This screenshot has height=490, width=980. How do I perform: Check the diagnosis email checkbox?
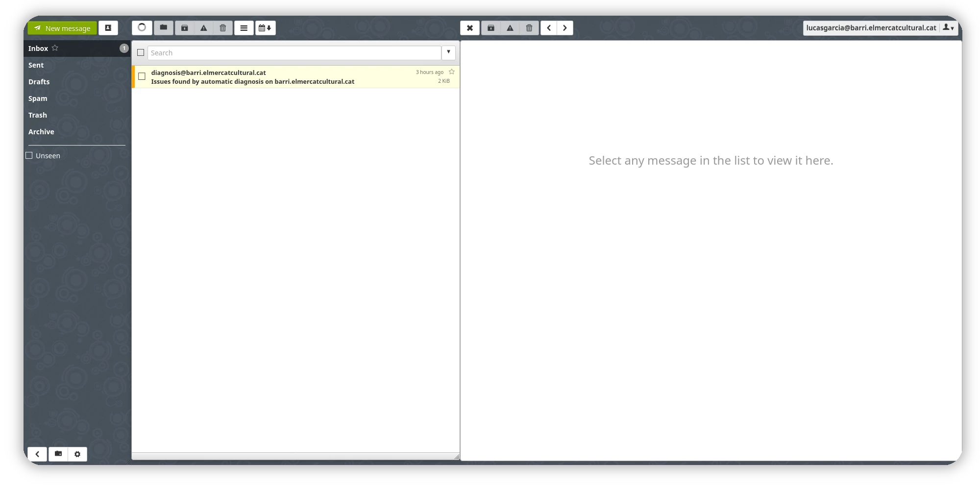coord(142,76)
